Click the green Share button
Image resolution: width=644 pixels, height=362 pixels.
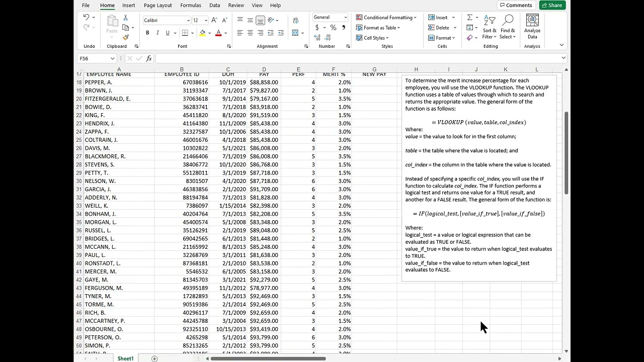(x=552, y=5)
